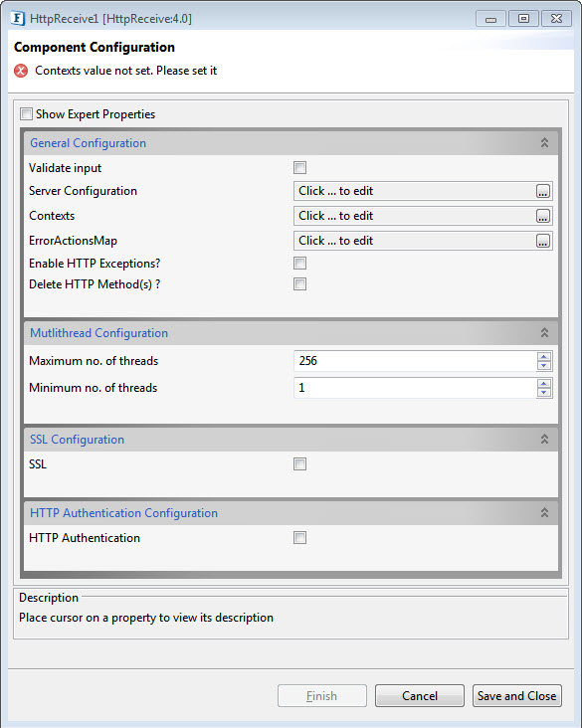The width and height of the screenshot is (582, 728).
Task: Decrease Minimum no. of threads with down arrow
Action: click(x=544, y=392)
